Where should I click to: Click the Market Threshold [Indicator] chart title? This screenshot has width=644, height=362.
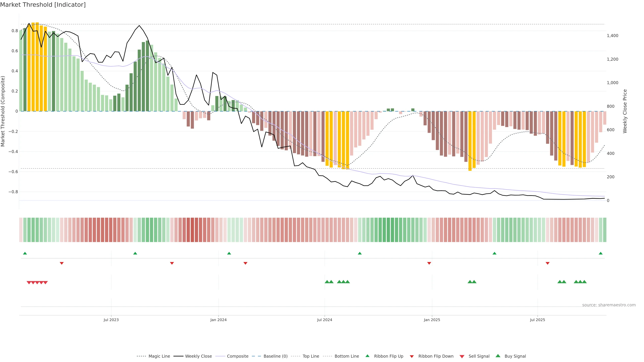point(43,5)
